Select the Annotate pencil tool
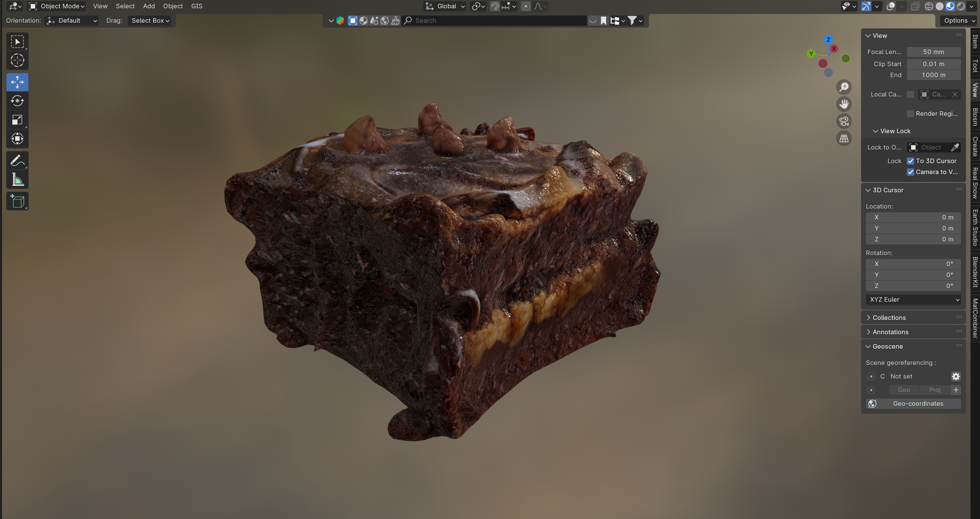Screen dimensions: 980x519 [17, 161]
